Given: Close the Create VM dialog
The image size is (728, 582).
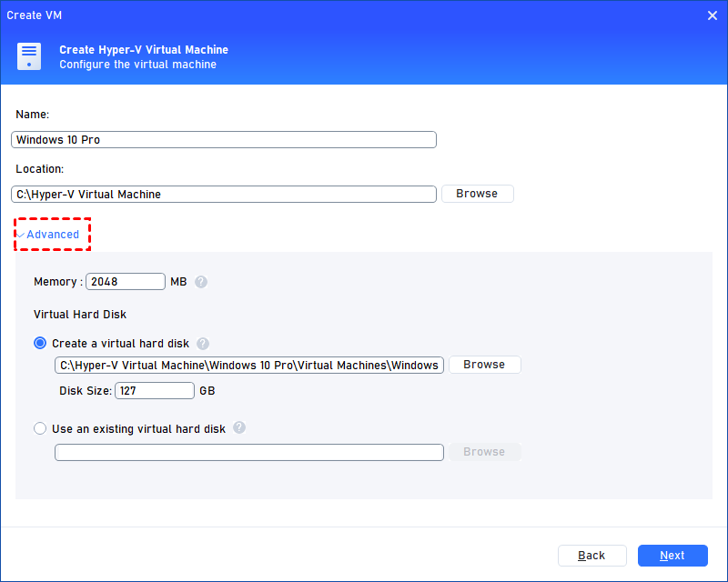Looking at the screenshot, I should 713,15.
